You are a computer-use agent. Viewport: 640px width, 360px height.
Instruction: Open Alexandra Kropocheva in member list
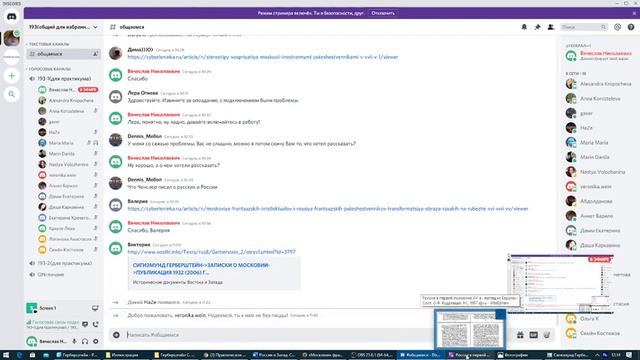(599, 84)
